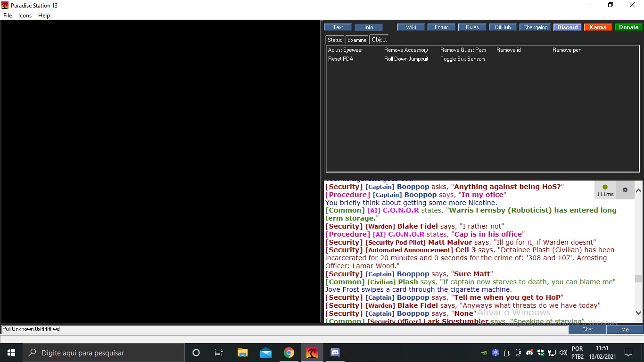This screenshot has width=644, height=362.
Task: Open the volume speaker tray icon
Action: [x=563, y=353]
